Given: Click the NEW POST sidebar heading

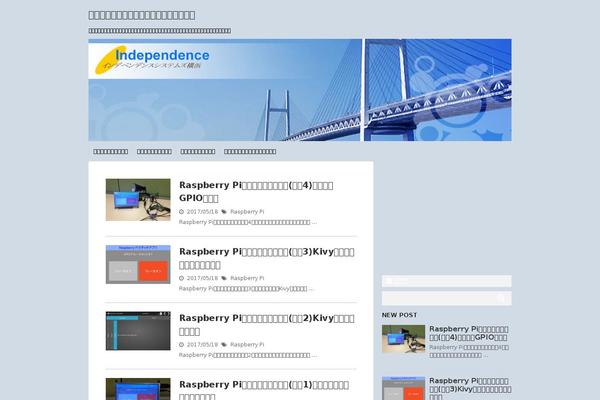Looking at the screenshot, I should point(399,315).
